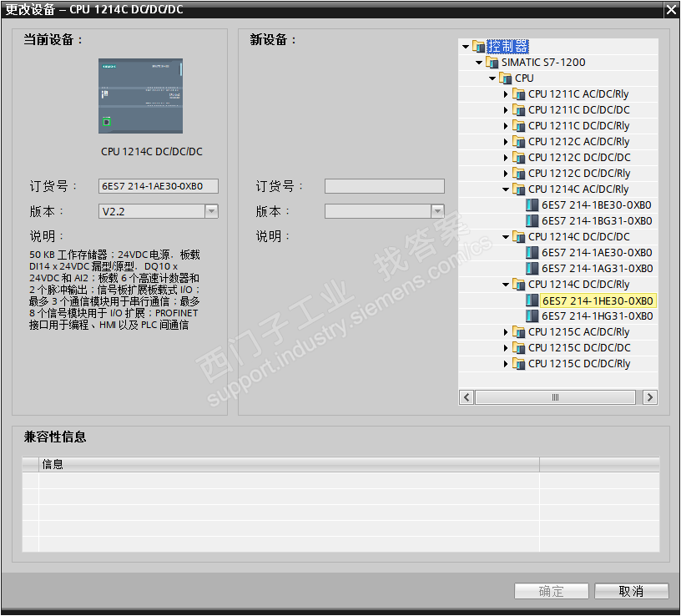The height and width of the screenshot is (616, 681).
Task: Click the SIMATIC S7-1200 folder icon
Action: (492, 62)
